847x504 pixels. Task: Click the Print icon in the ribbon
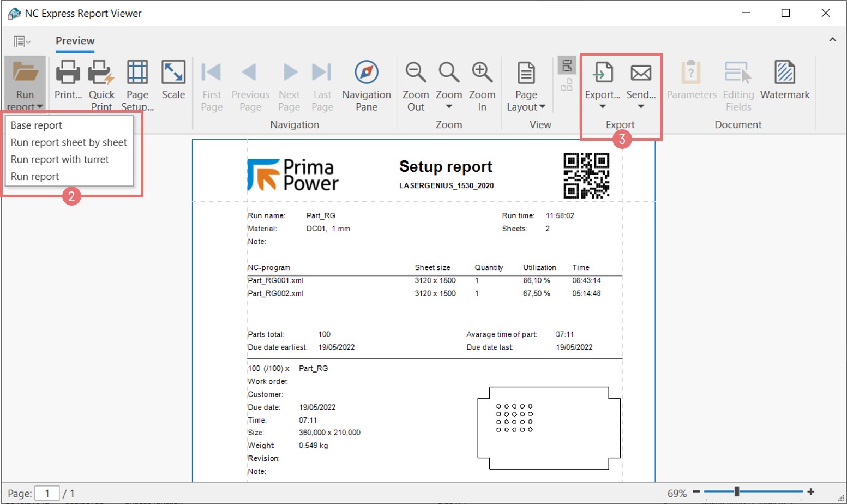click(x=68, y=73)
